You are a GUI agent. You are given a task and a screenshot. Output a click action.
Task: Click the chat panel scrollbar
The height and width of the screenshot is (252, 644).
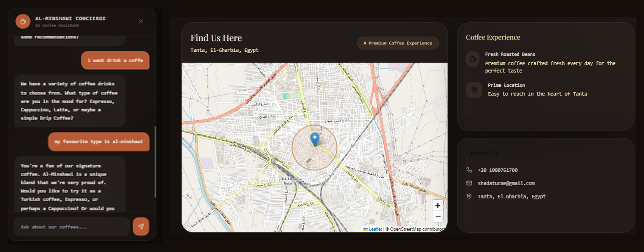155,162
